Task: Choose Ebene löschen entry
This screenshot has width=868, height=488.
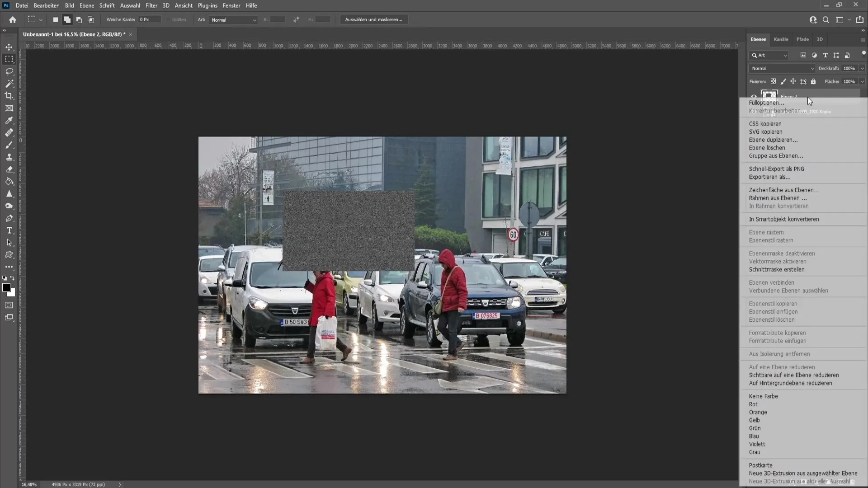Action: click(767, 148)
